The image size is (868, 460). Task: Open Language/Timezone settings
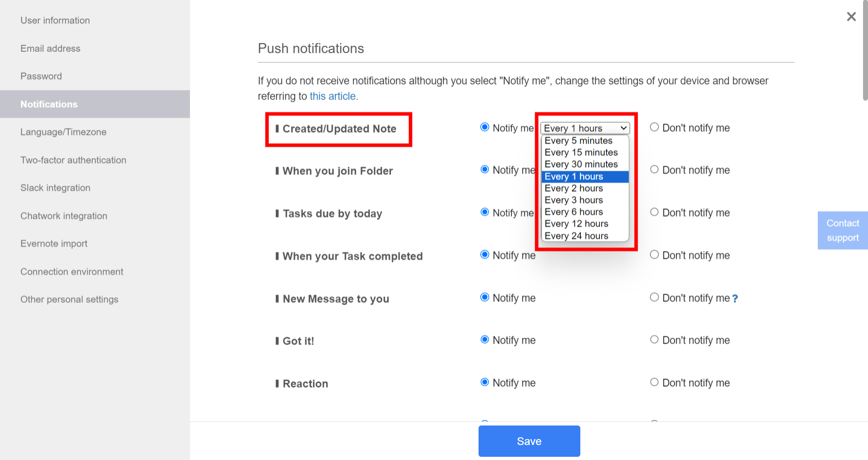(63, 132)
